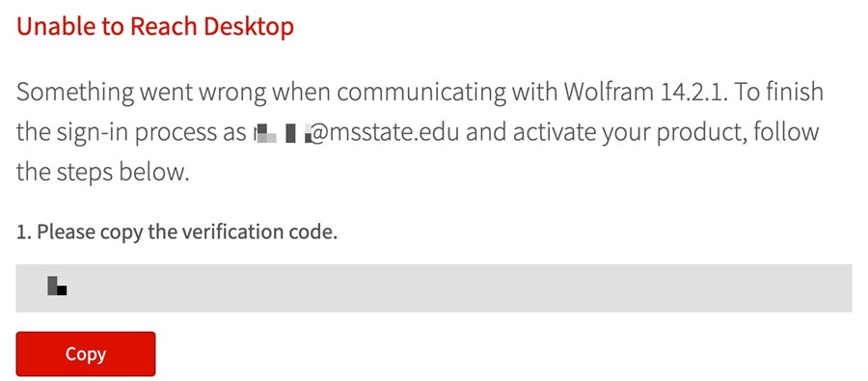868x381 pixels.
Task: Click the word "Something" starting the paragraph
Action: [x=74, y=93]
